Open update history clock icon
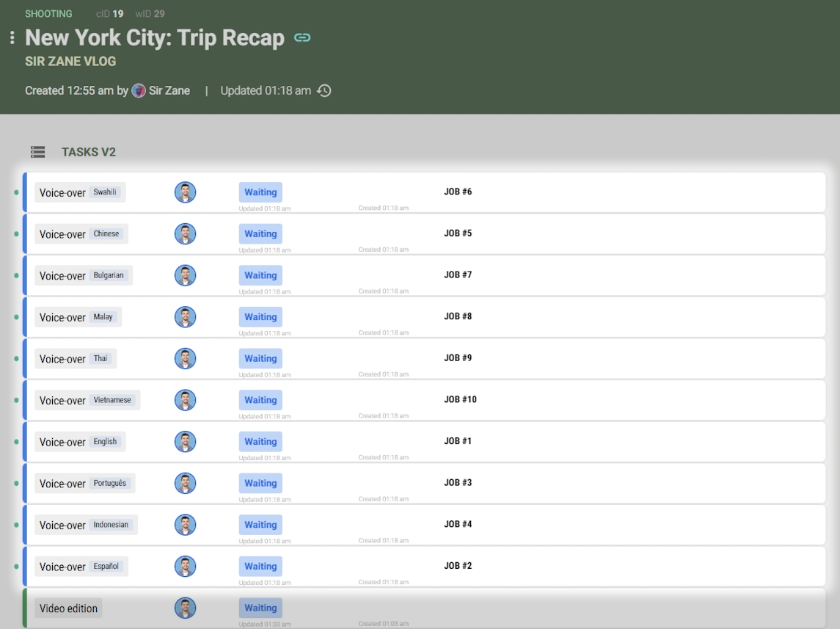The height and width of the screenshot is (629, 840). click(x=324, y=91)
